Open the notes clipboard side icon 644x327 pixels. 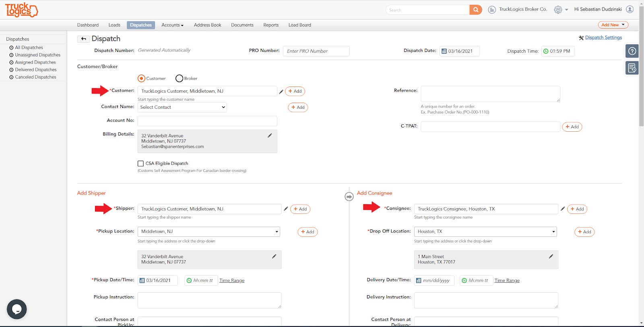[632, 68]
